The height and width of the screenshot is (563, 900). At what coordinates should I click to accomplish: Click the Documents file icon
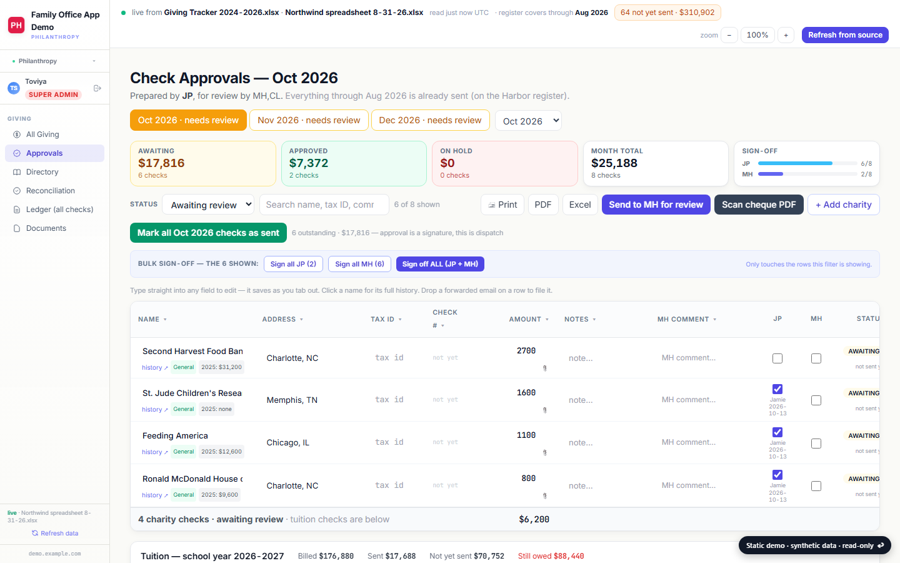coord(17,228)
